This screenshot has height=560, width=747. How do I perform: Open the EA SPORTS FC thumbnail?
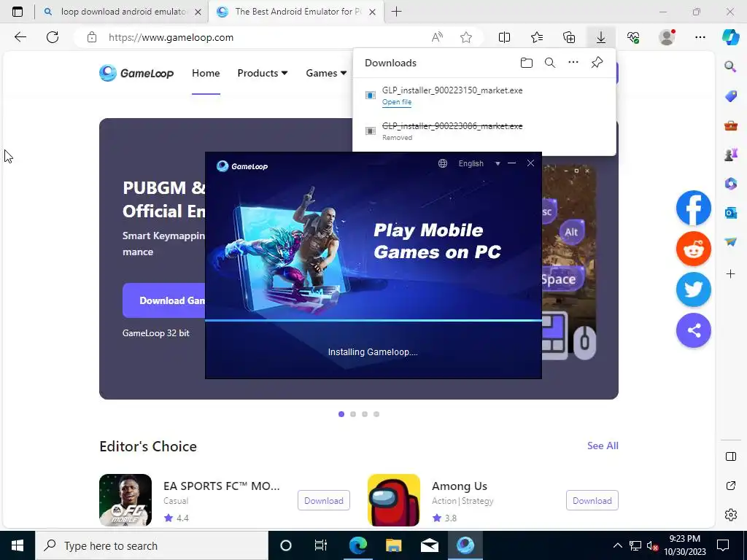click(125, 500)
